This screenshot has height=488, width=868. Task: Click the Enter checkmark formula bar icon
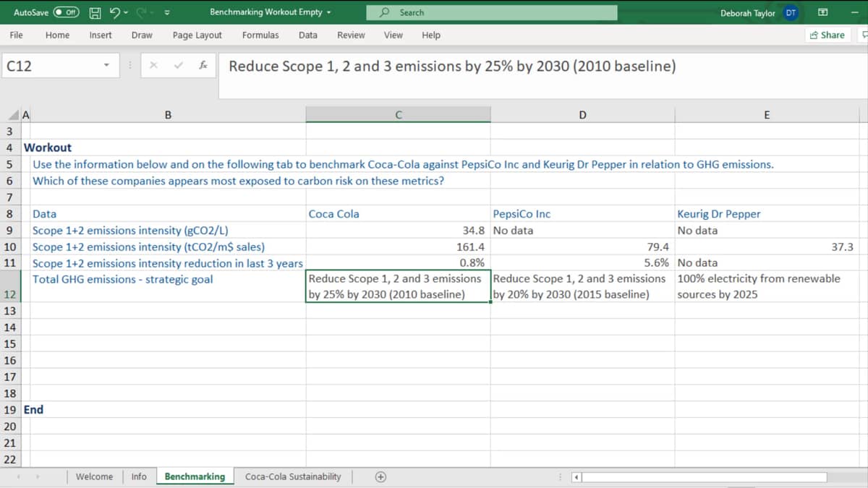coord(179,66)
